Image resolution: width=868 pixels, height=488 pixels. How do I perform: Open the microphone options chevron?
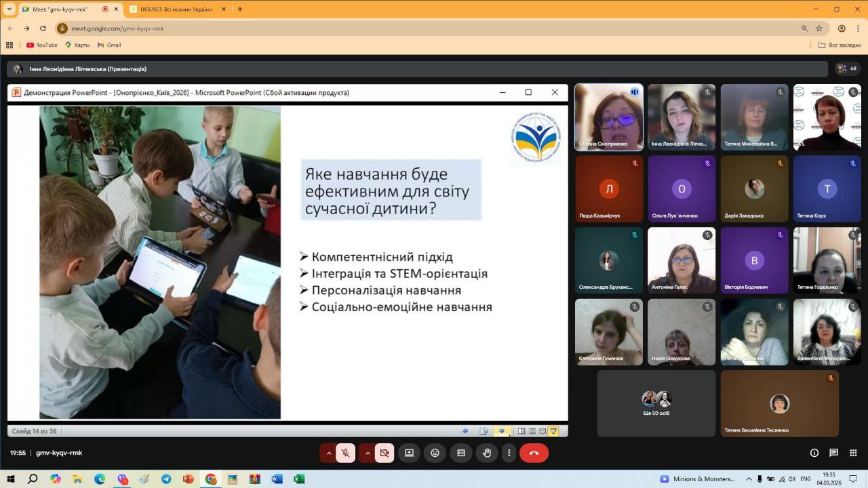click(x=328, y=453)
